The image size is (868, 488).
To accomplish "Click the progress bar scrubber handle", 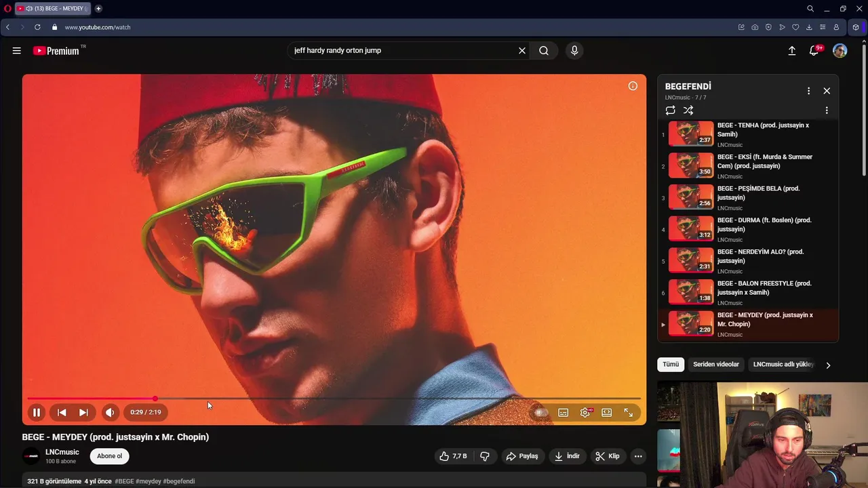I will click(x=155, y=399).
